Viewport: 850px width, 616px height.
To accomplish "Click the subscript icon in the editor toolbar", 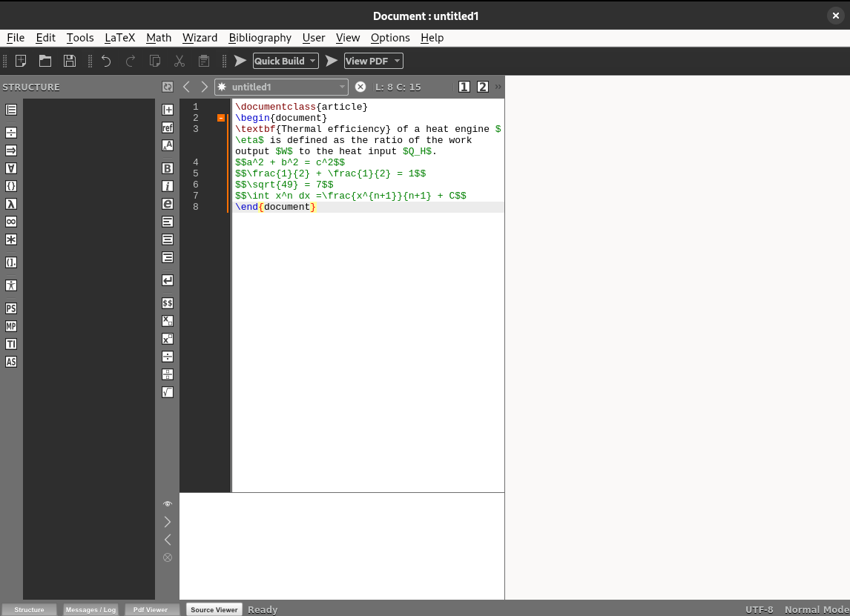I will click(168, 321).
